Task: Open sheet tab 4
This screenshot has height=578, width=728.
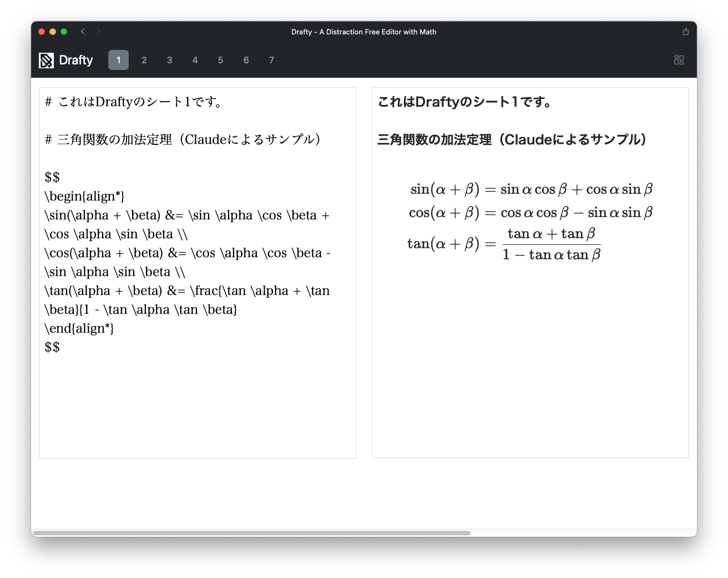Action: coord(195,60)
